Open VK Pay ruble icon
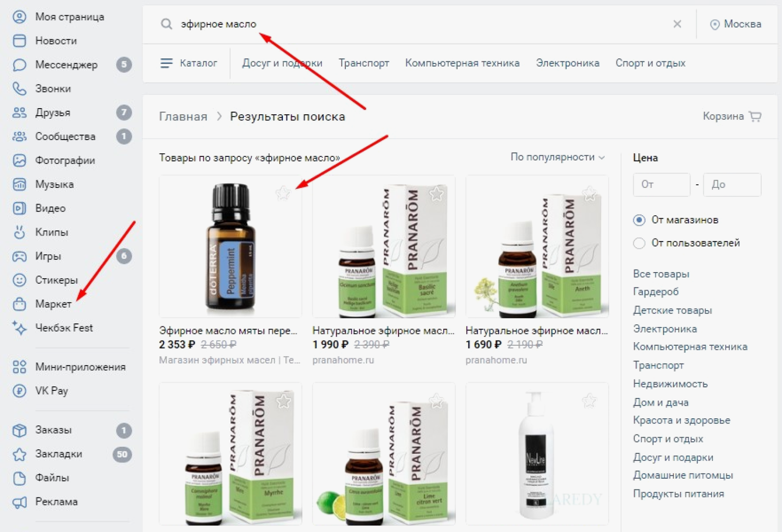Screen dimensions: 782x532 pyautogui.click(x=19, y=391)
